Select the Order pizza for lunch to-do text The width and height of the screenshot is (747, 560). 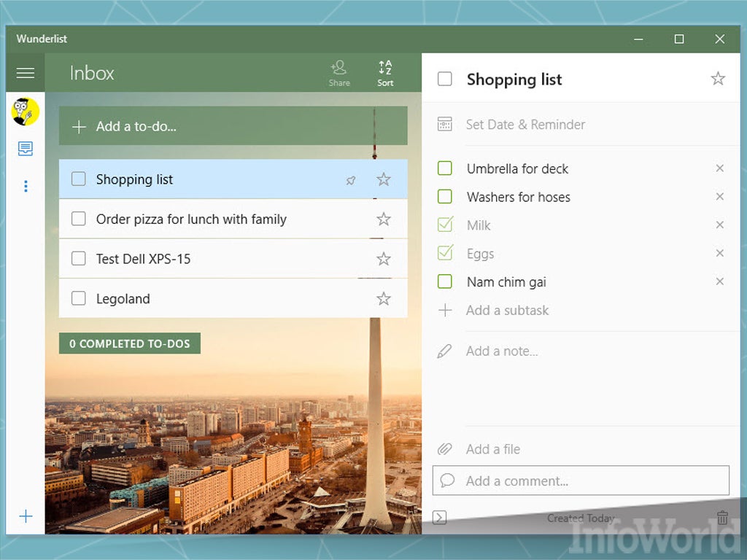click(192, 219)
